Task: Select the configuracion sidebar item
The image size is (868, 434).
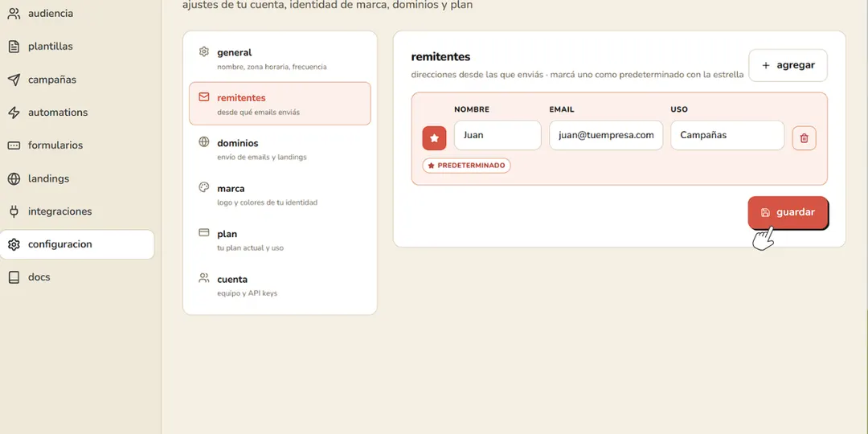Action: [x=77, y=244]
